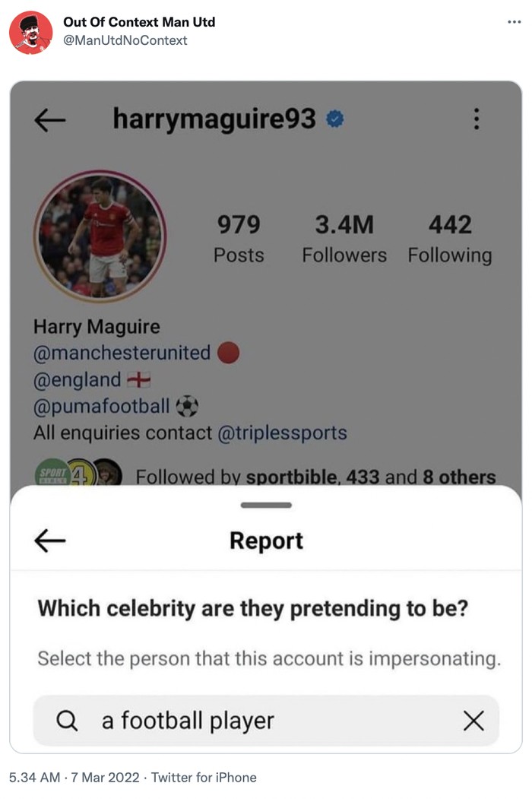This screenshot has width=532, height=799.
Task: Click the @ManUtdNoContext handle
Action: 125,40
